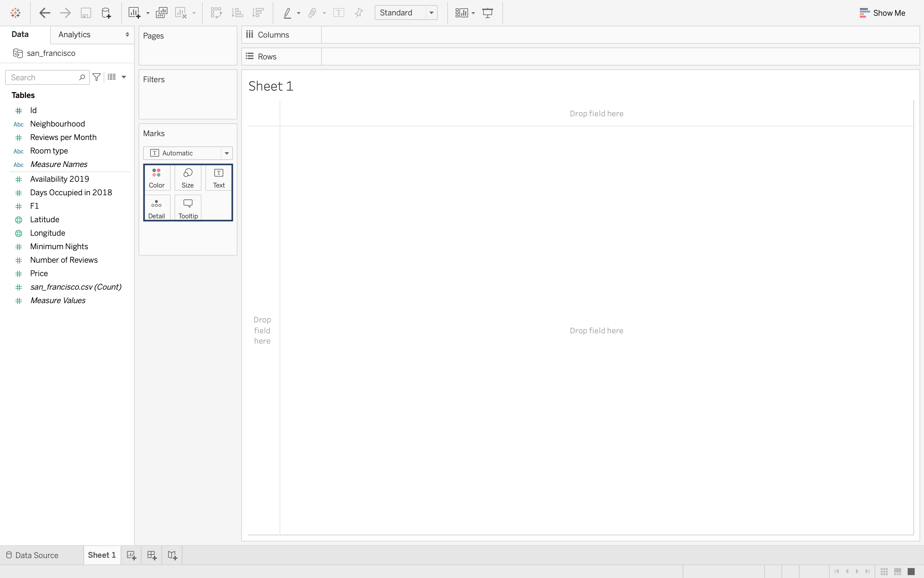Screen dimensions: 924x578
Task: Click the Highlight pen icon
Action: (x=287, y=13)
